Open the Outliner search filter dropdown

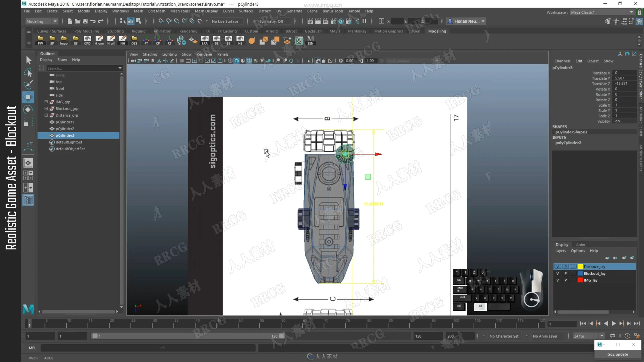point(120,68)
